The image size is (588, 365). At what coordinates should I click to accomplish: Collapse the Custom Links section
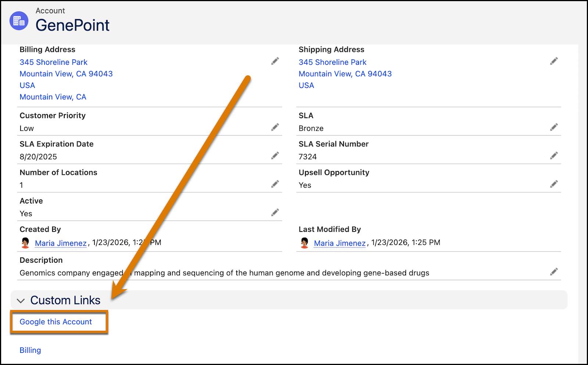(x=21, y=301)
